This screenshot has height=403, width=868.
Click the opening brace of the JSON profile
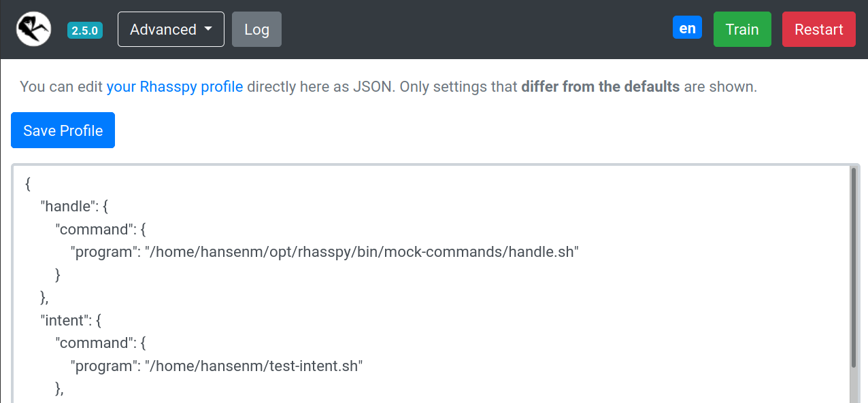coord(27,183)
